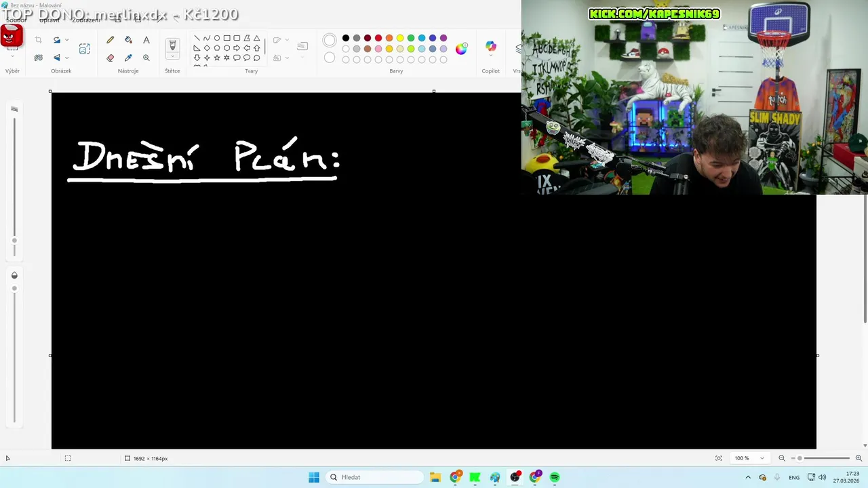The image size is (868, 488).
Task: Pick the green color swatch
Action: (x=411, y=38)
